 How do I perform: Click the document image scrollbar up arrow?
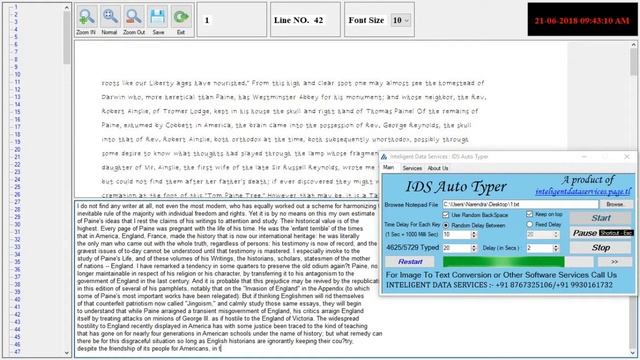point(633,44)
